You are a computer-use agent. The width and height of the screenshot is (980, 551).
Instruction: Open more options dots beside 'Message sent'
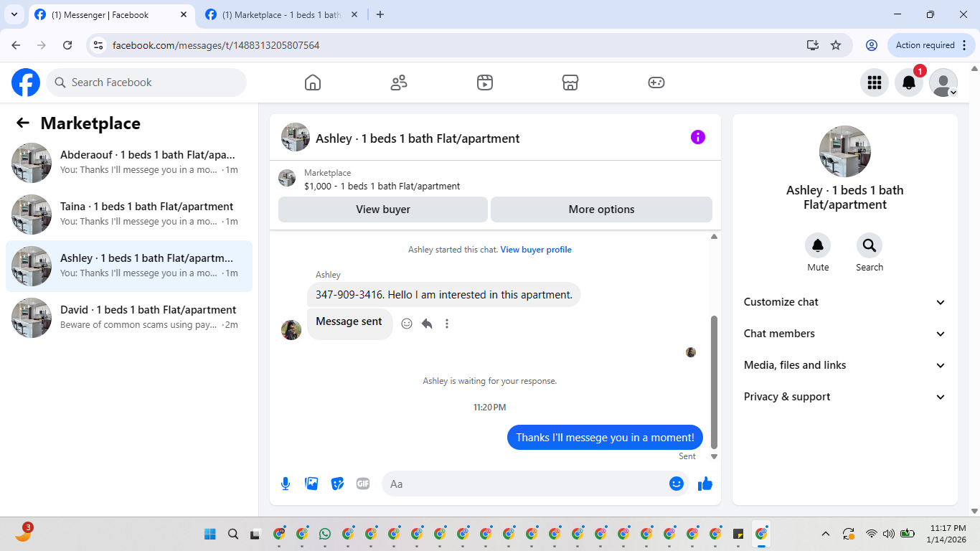(x=447, y=324)
